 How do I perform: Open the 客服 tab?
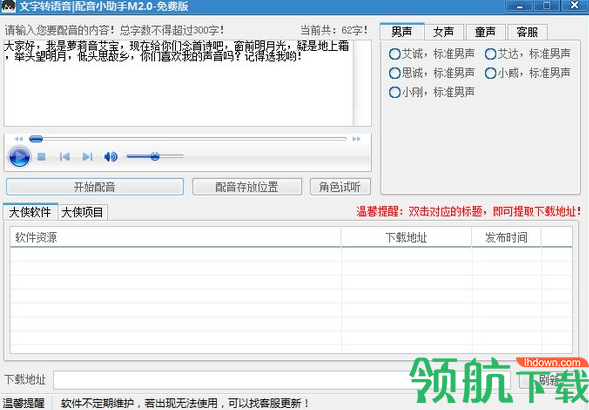coord(527,32)
